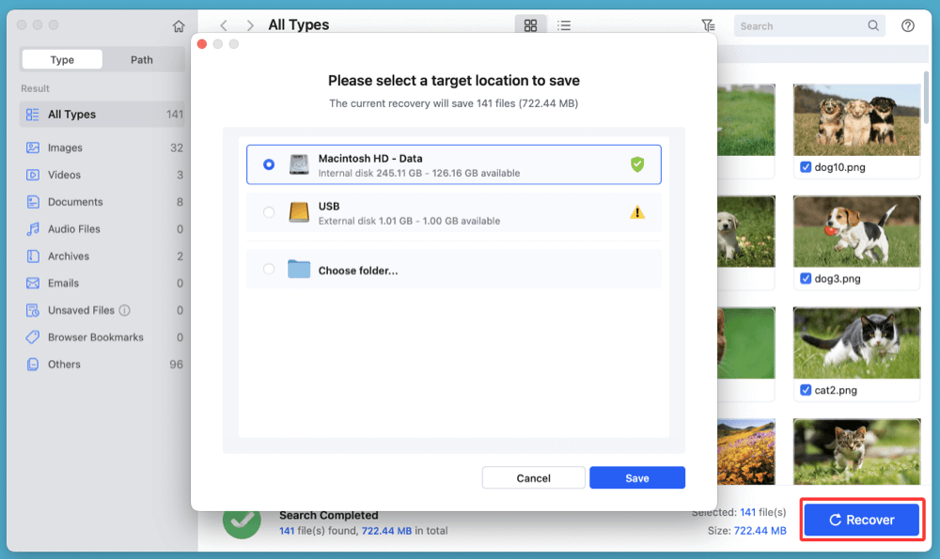Select the Audio Files category icon

pos(35,228)
